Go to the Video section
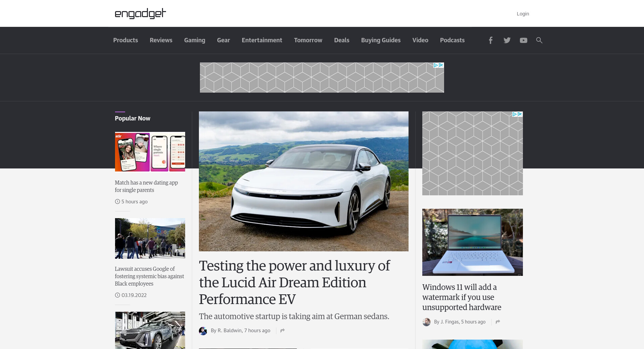The image size is (644, 349). click(x=420, y=40)
